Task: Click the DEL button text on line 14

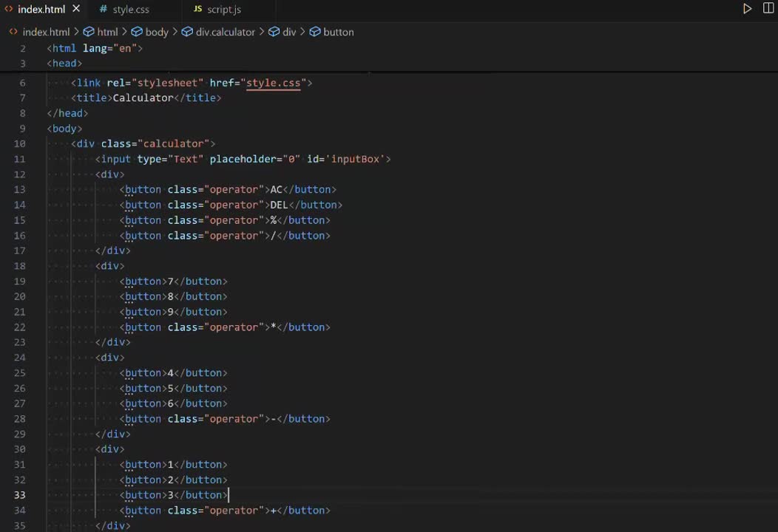Action: coord(279,205)
